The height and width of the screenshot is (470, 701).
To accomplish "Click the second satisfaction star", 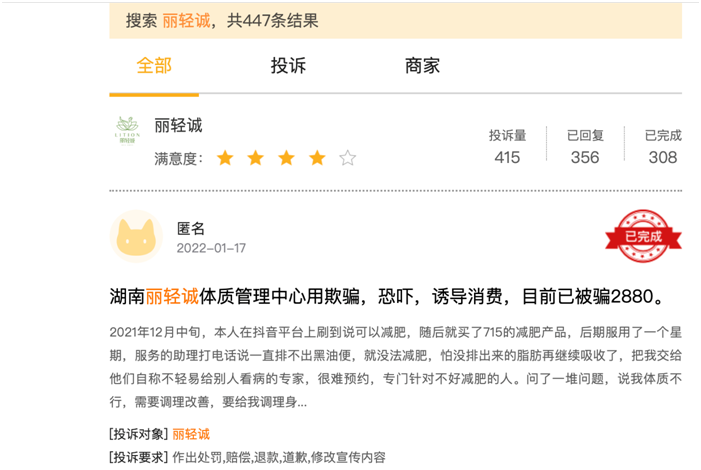I will point(256,158).
